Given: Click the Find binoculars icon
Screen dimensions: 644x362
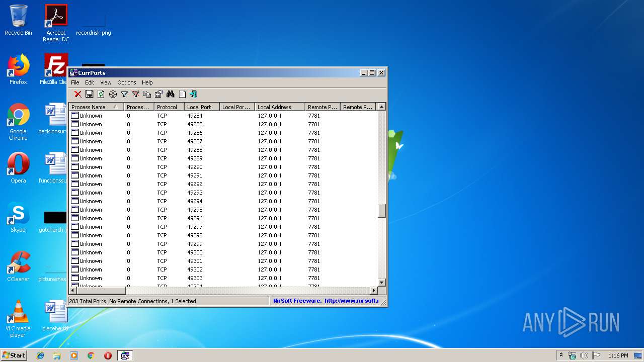Looking at the screenshot, I should coord(171,94).
